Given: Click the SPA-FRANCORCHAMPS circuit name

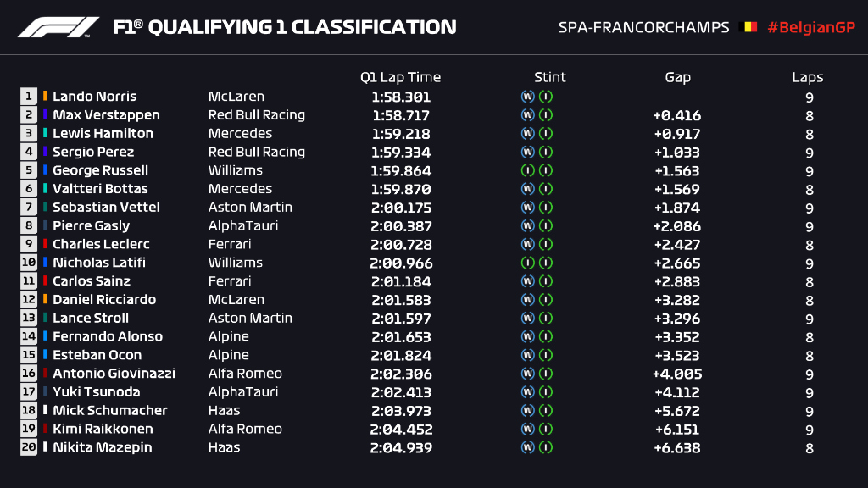Looking at the screenshot, I should coord(643,27).
